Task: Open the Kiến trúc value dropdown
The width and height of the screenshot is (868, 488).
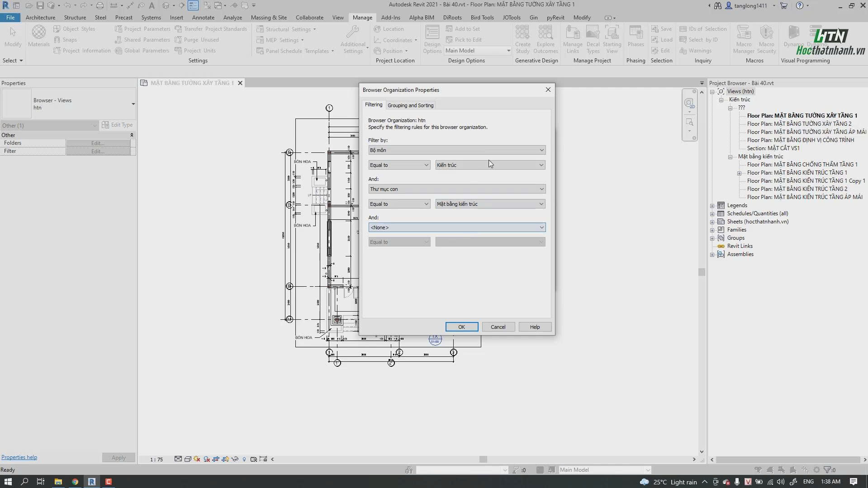Action: (x=490, y=165)
